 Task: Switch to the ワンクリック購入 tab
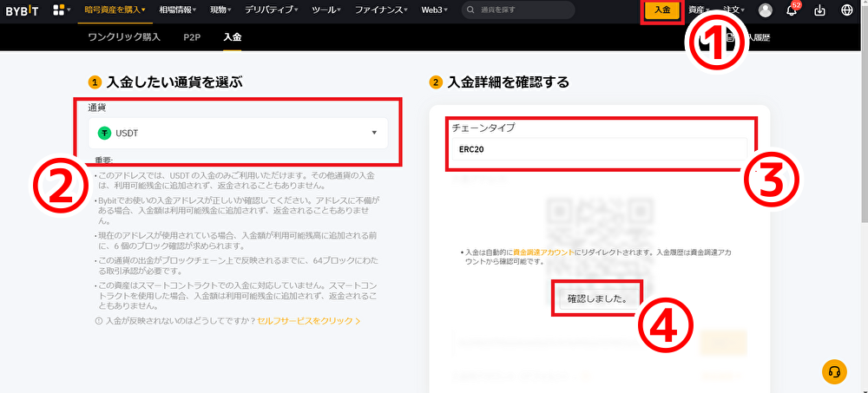click(x=124, y=37)
